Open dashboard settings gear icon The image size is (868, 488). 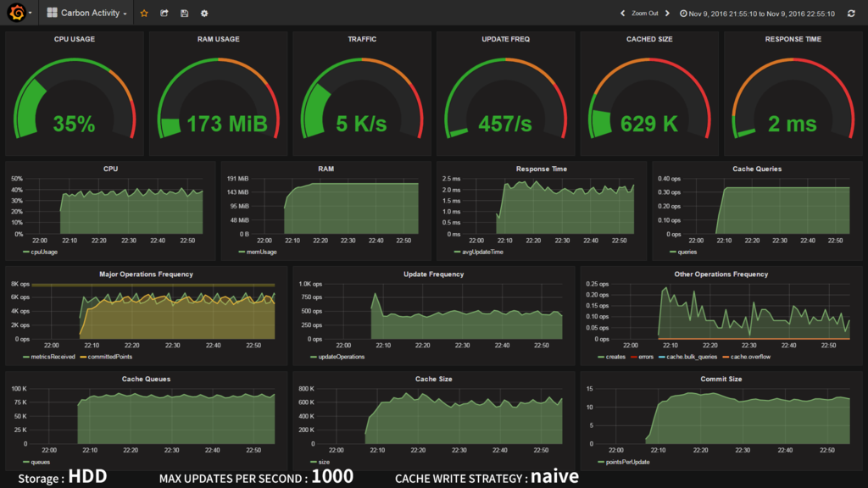(204, 14)
